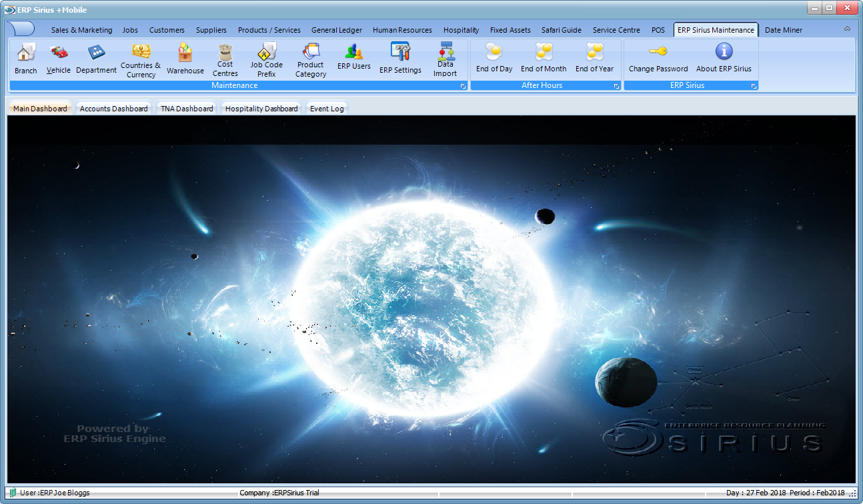Open the Safari Guide tab
Screen dimensions: 863x504
tap(562, 30)
